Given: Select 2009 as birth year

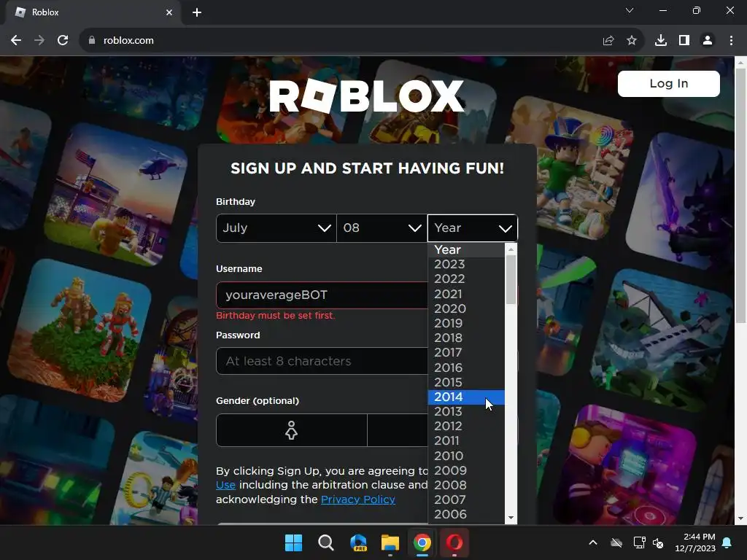Looking at the screenshot, I should 466,470.
